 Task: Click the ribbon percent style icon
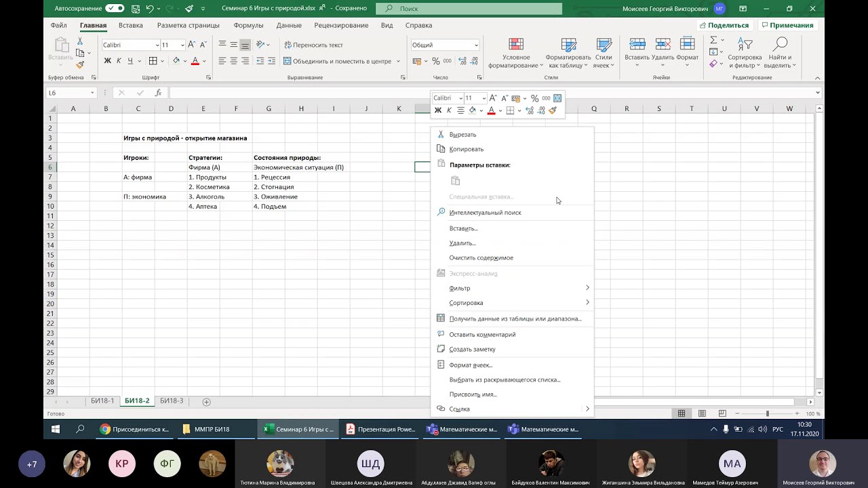coord(435,61)
